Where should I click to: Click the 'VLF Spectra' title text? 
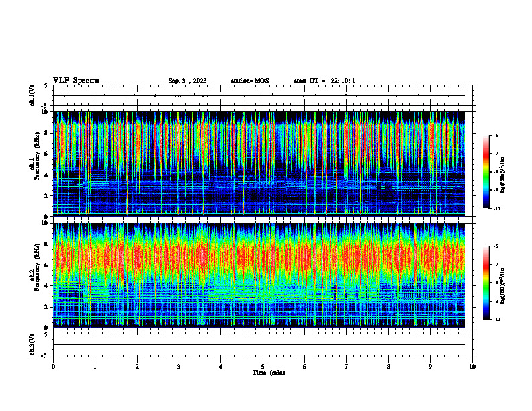tap(76, 81)
